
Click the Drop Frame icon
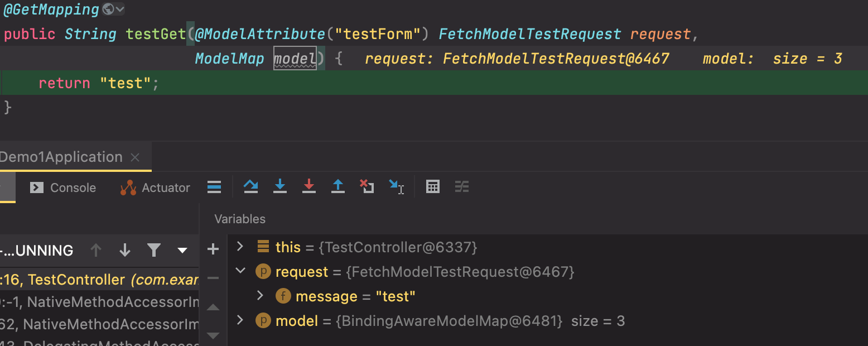(x=367, y=187)
